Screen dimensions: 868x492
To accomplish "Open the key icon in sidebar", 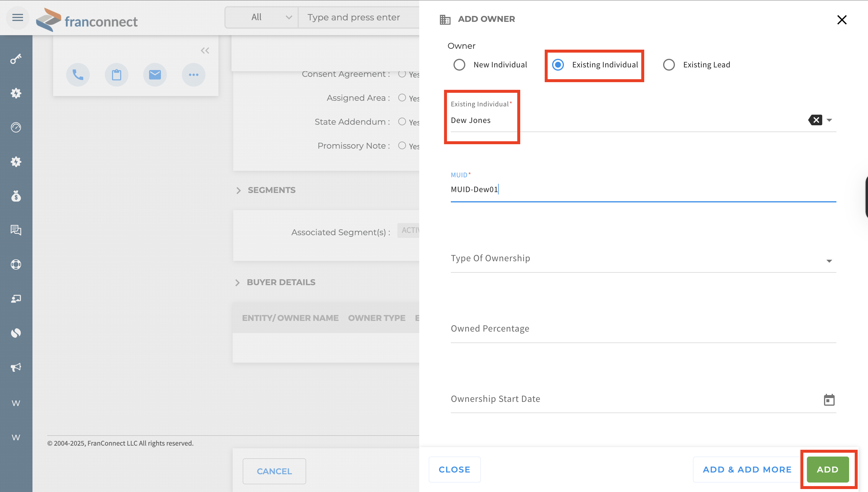I will [16, 59].
